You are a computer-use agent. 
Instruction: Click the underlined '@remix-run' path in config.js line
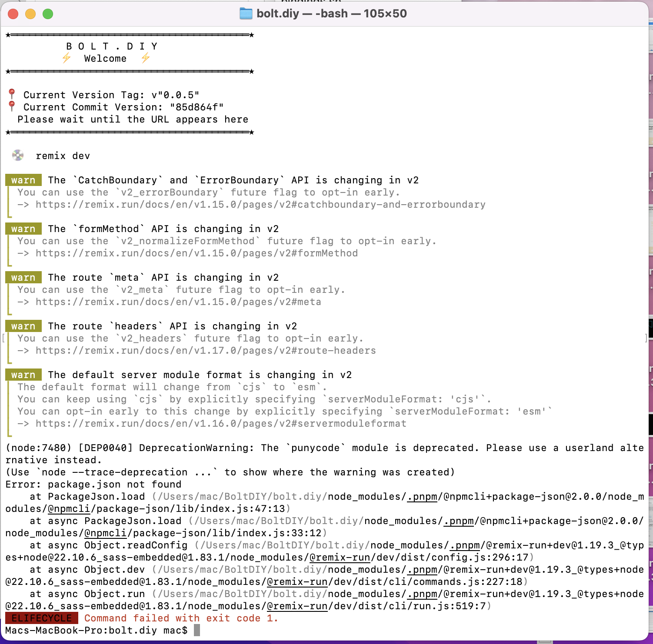point(340,558)
